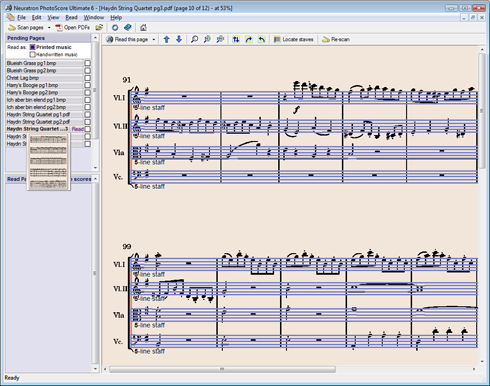Tick checkbox for Haydn String Quartet pg1.pdf
The image size is (490, 386).
(87, 114)
